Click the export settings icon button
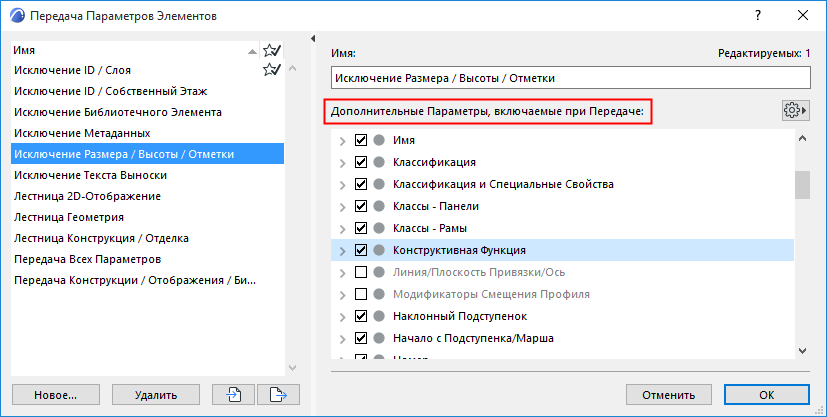This screenshot has width=827, height=417. [x=279, y=394]
